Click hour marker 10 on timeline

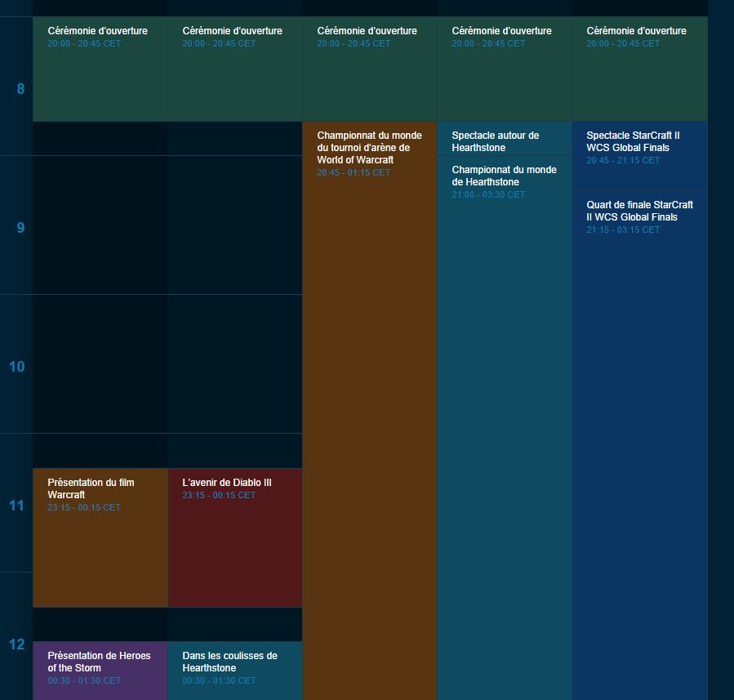pos(17,367)
